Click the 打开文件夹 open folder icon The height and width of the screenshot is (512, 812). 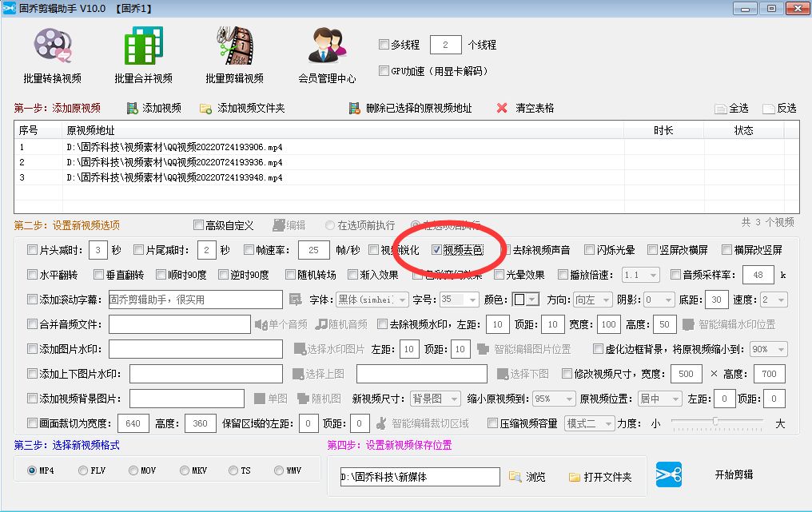(573, 475)
